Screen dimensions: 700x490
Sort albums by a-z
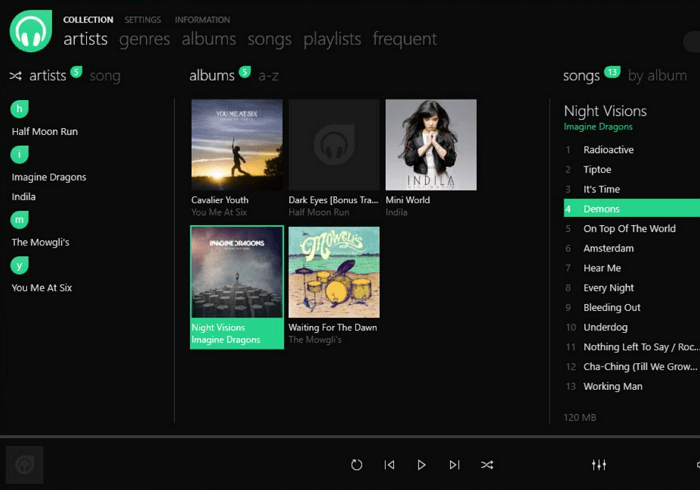click(268, 76)
